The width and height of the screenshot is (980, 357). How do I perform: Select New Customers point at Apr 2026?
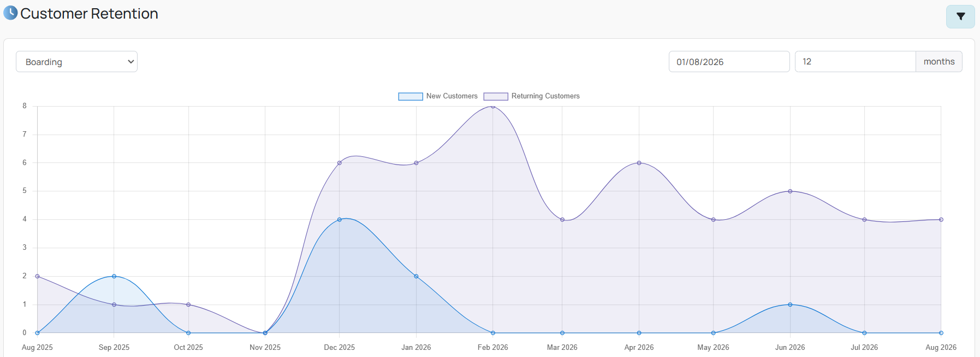tap(639, 333)
